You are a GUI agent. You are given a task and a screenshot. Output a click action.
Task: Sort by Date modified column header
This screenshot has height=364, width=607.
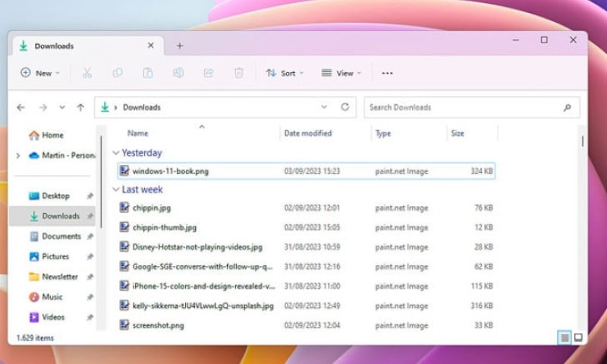(308, 133)
